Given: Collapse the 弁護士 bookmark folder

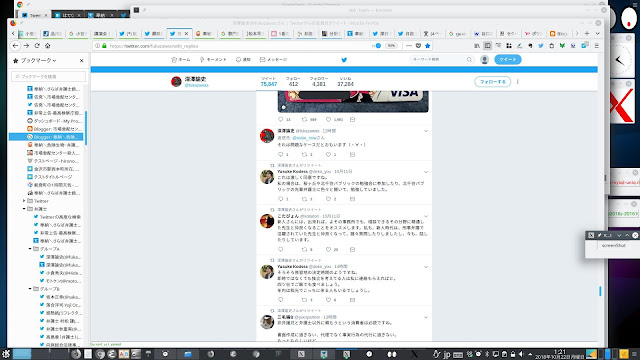Looking at the screenshot, I should pos(24,209).
